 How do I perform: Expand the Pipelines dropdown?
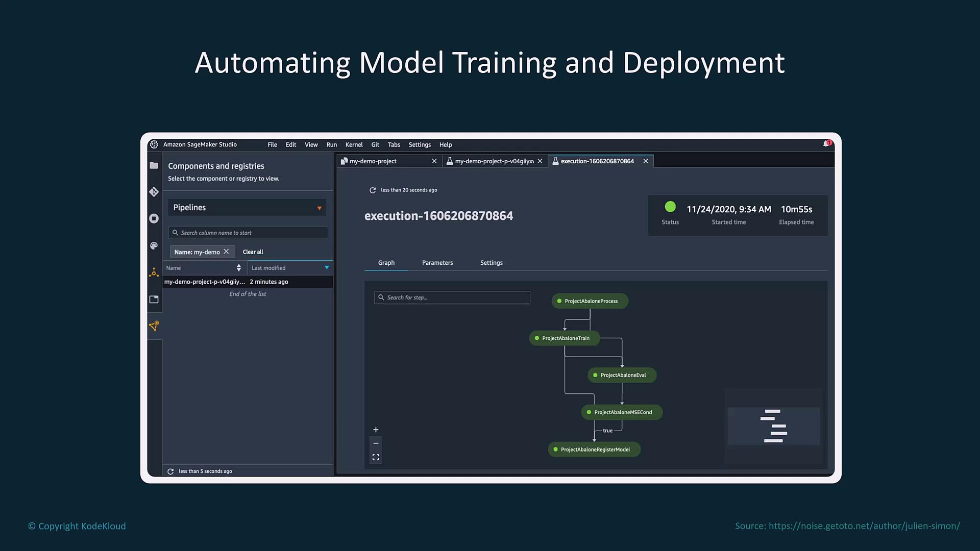(x=319, y=208)
